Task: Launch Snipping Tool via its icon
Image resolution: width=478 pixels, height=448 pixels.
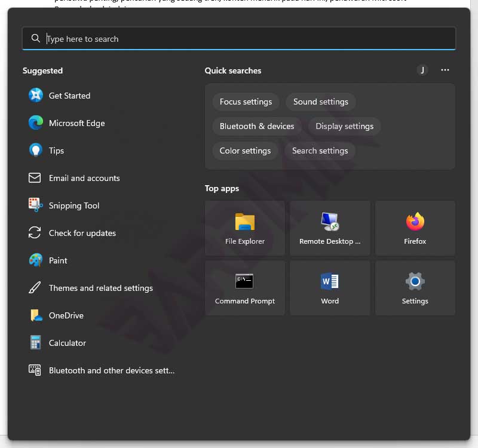Action: (36, 205)
